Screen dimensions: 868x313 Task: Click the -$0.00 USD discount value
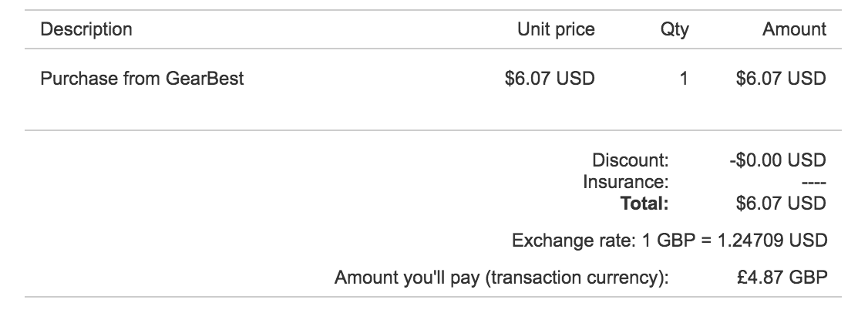tap(778, 160)
